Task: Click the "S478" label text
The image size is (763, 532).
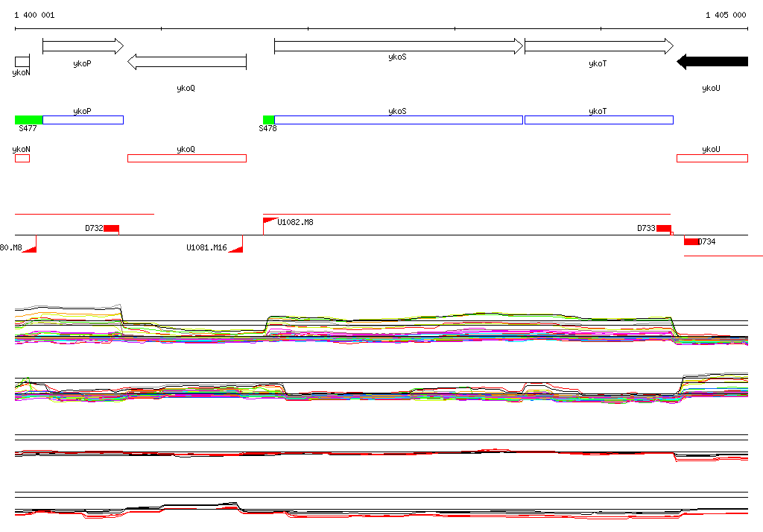Action: coord(267,128)
